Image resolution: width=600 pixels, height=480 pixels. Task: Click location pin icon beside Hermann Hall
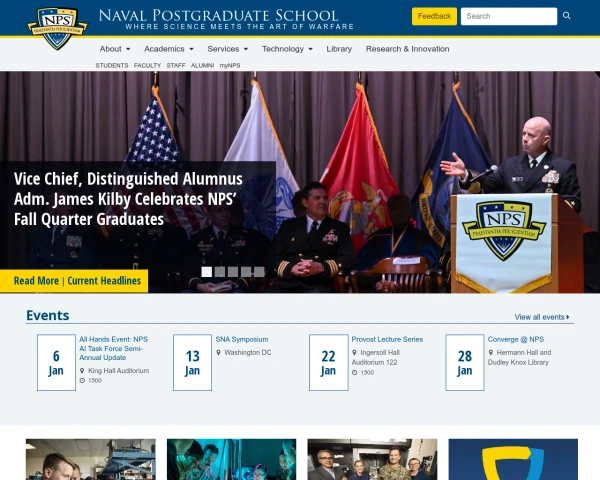pyautogui.click(x=491, y=352)
